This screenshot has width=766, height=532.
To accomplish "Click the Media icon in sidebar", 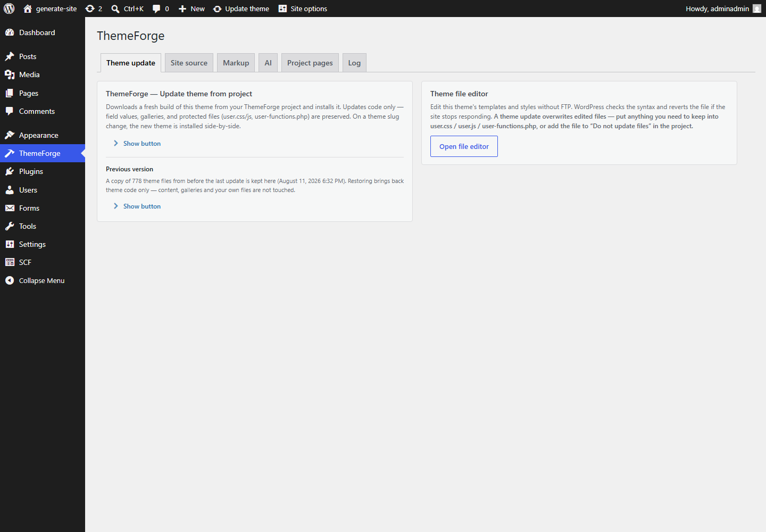I will tap(10, 74).
